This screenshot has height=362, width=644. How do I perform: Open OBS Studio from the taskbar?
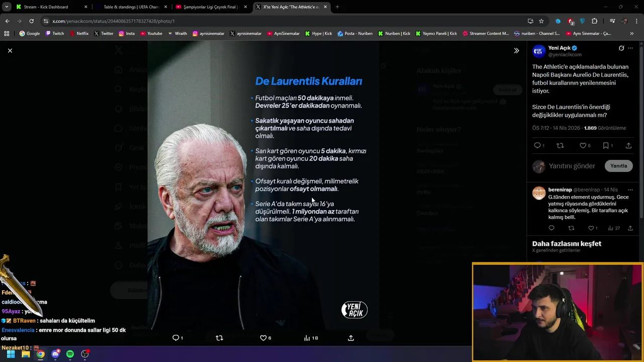click(85, 354)
